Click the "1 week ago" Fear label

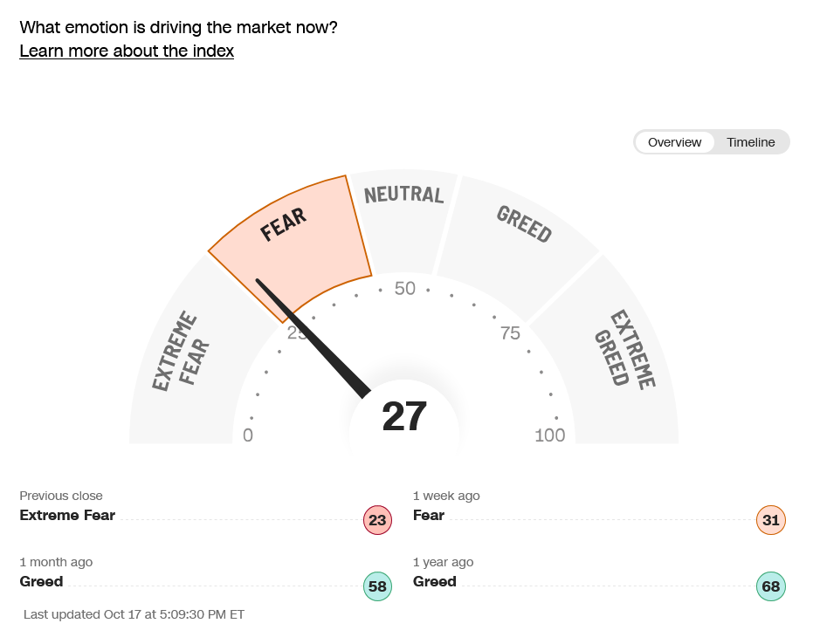[429, 515]
